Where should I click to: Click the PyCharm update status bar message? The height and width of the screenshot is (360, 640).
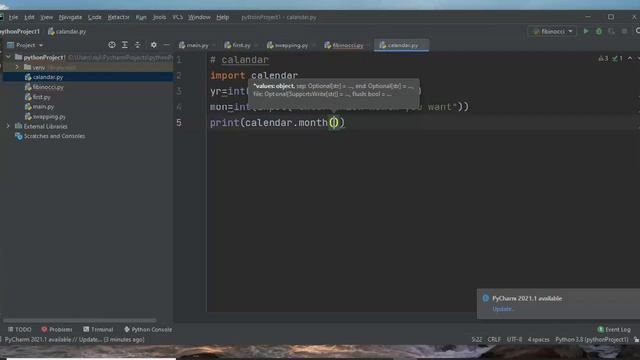pos(75,340)
